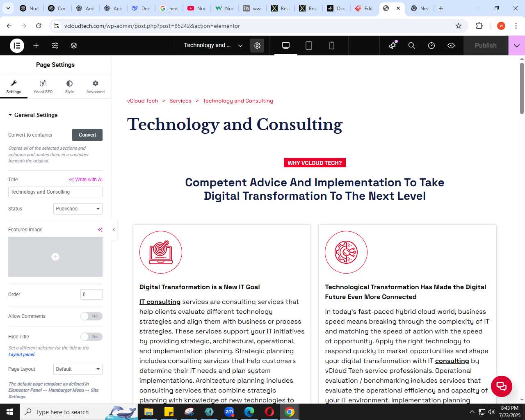Click the Title input field
The width and height of the screenshot is (525, 420).
[x=55, y=192]
